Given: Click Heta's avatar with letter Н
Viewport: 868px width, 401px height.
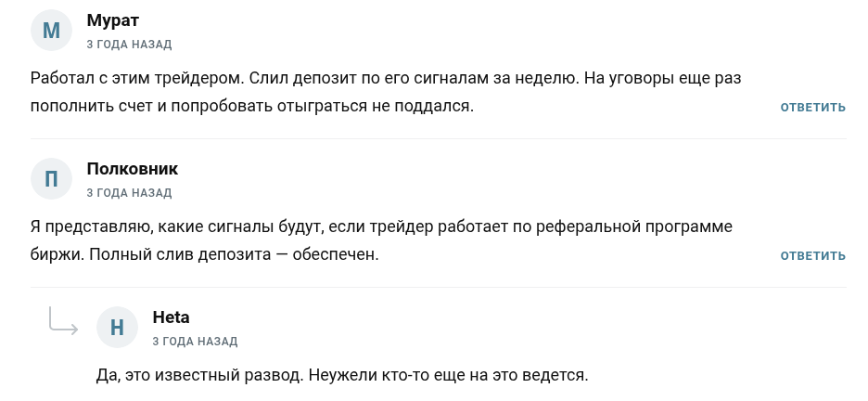Looking at the screenshot, I should click(117, 328).
